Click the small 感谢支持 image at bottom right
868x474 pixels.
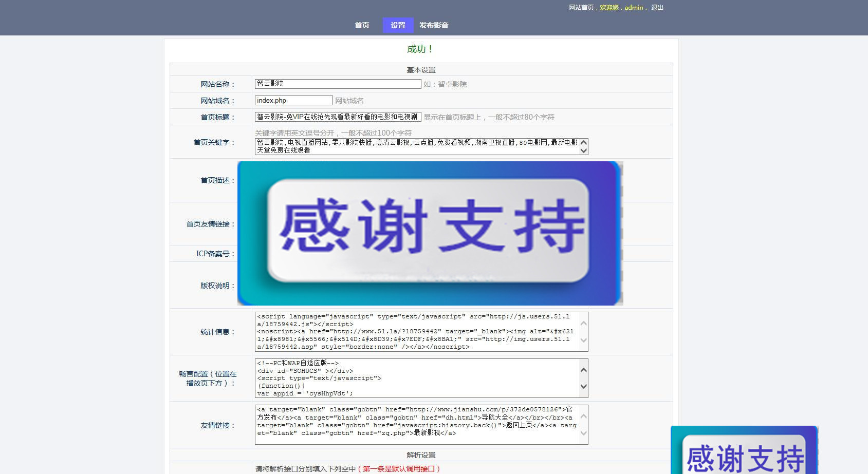tap(744, 450)
